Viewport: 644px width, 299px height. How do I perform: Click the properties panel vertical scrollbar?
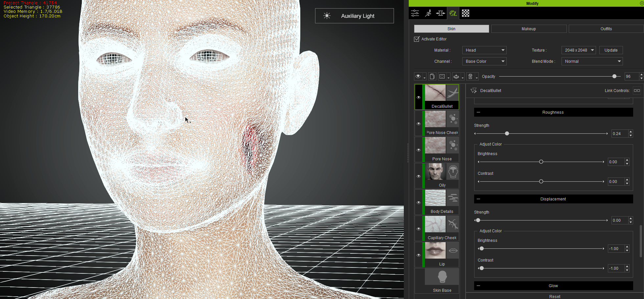coord(641,241)
